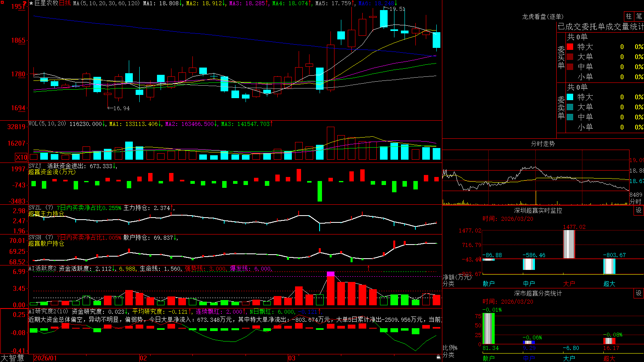
Task: Click the 中户 bar labeled -586.46
Action: pyautogui.click(x=529, y=264)
